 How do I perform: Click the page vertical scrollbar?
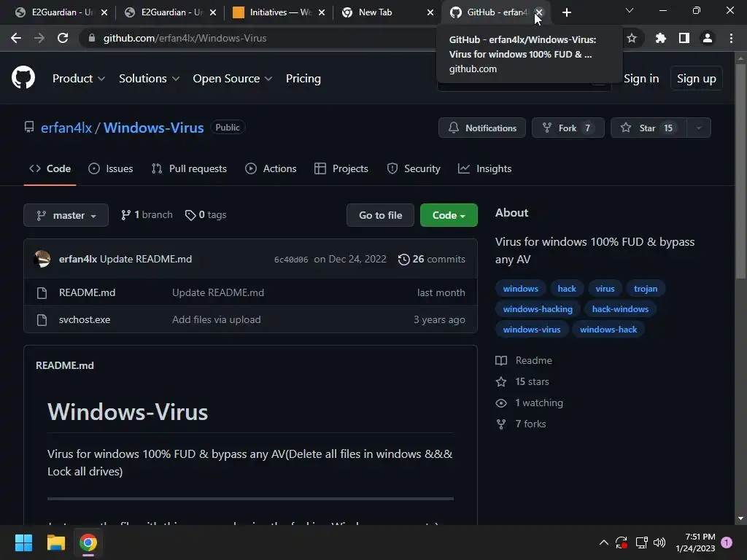tap(740, 172)
